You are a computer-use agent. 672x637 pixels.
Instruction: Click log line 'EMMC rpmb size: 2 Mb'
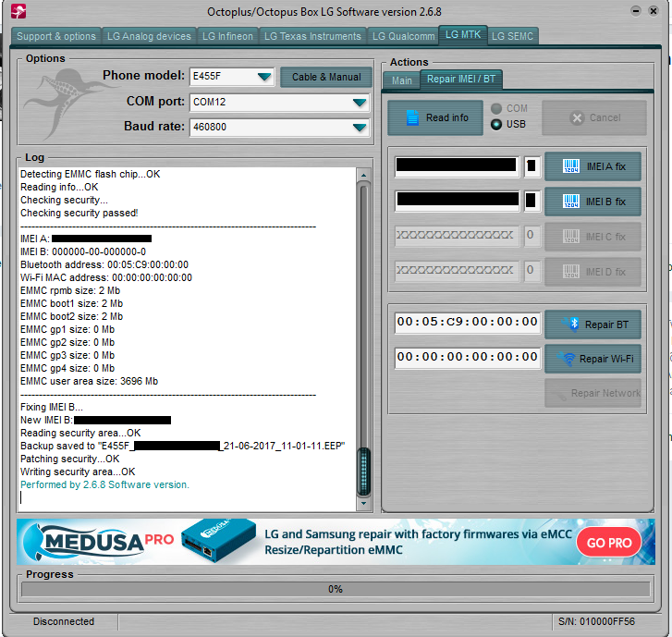coord(70,290)
